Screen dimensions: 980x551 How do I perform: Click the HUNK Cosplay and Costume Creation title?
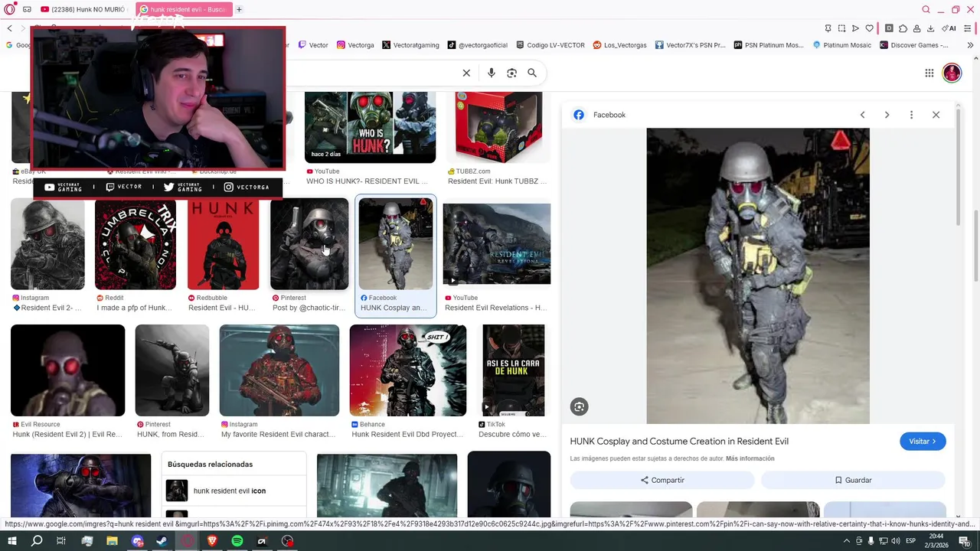[679, 442]
